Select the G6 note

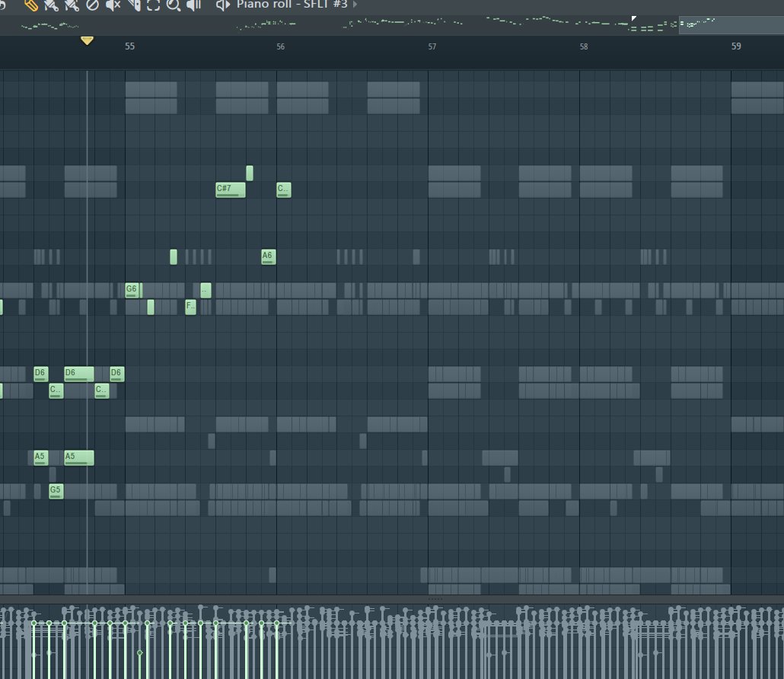pyautogui.click(x=131, y=290)
